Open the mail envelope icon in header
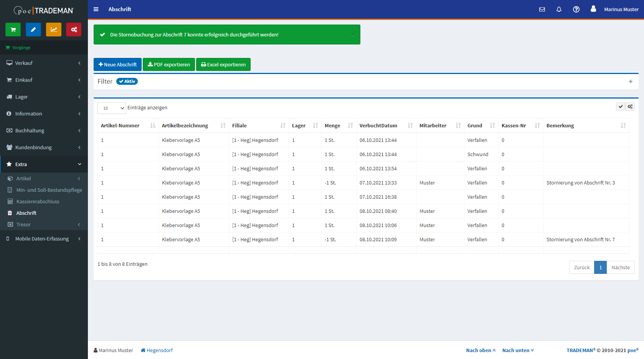The width and height of the screenshot is (644, 359). point(542,9)
